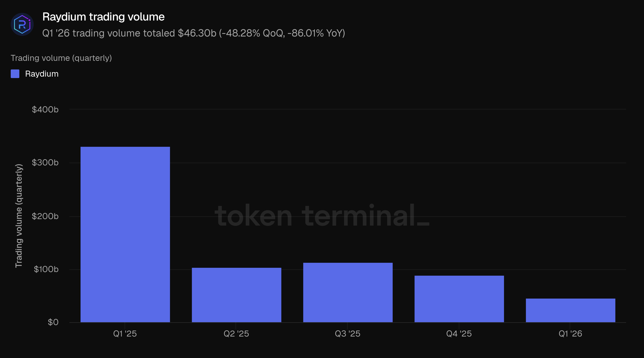
Task: Click the Q1 '26 volume summary subtitle
Action: pyautogui.click(x=193, y=33)
